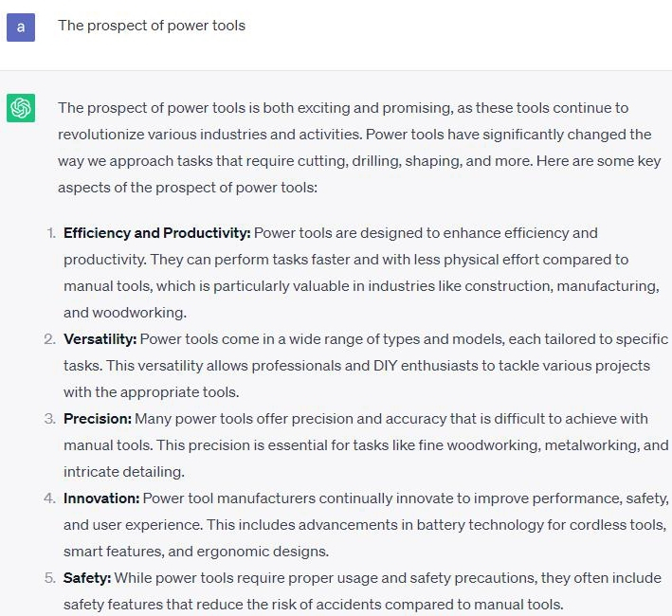Click the bold "Precision:" heading
This screenshot has width=672, height=616.
pos(98,419)
